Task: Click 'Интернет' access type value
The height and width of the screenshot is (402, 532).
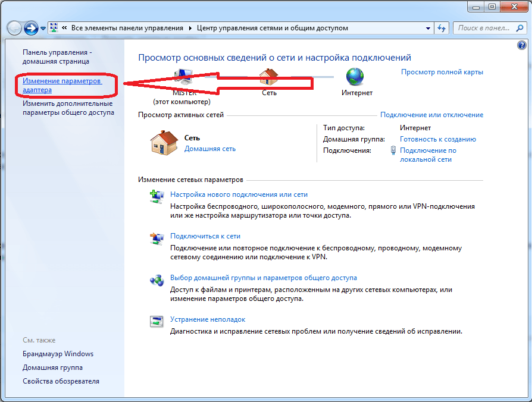Action: tap(415, 128)
